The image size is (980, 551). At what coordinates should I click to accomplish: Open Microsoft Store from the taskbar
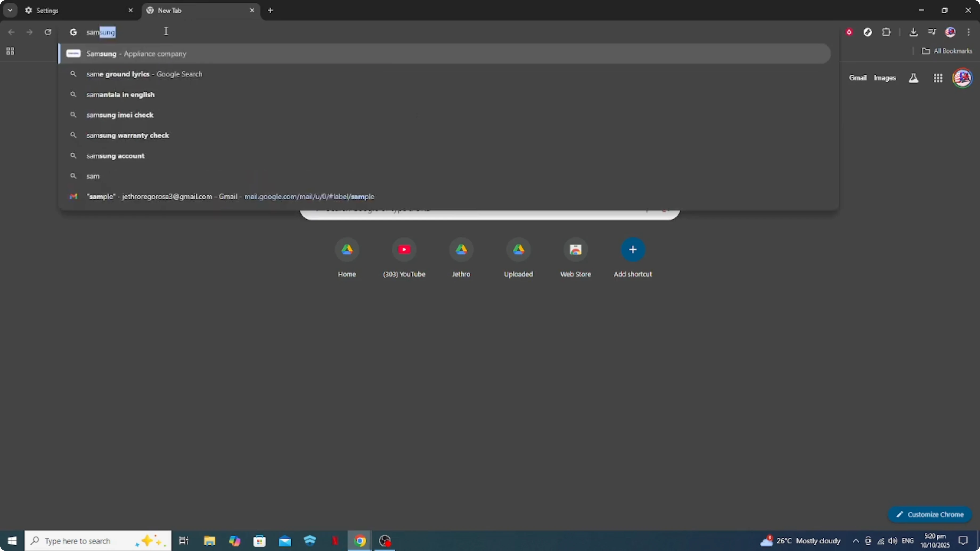[x=259, y=541]
